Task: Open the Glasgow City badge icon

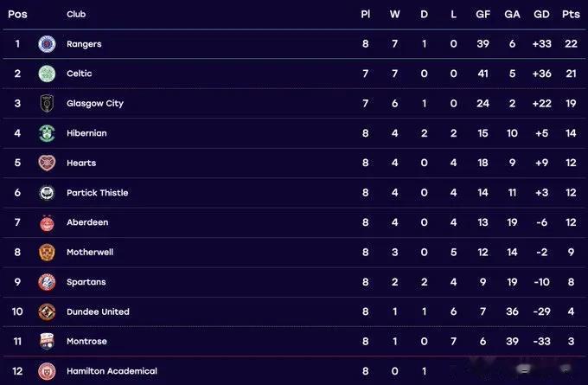Action: (x=47, y=103)
